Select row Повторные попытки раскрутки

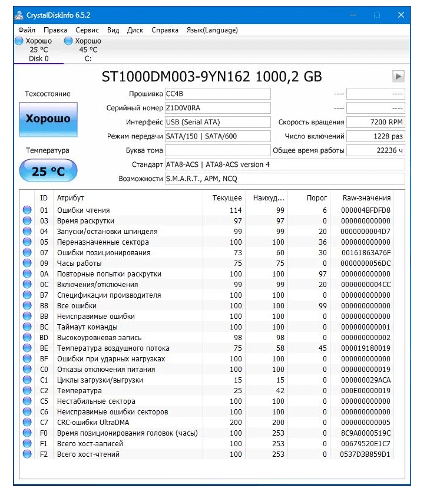pyautogui.click(x=207, y=274)
